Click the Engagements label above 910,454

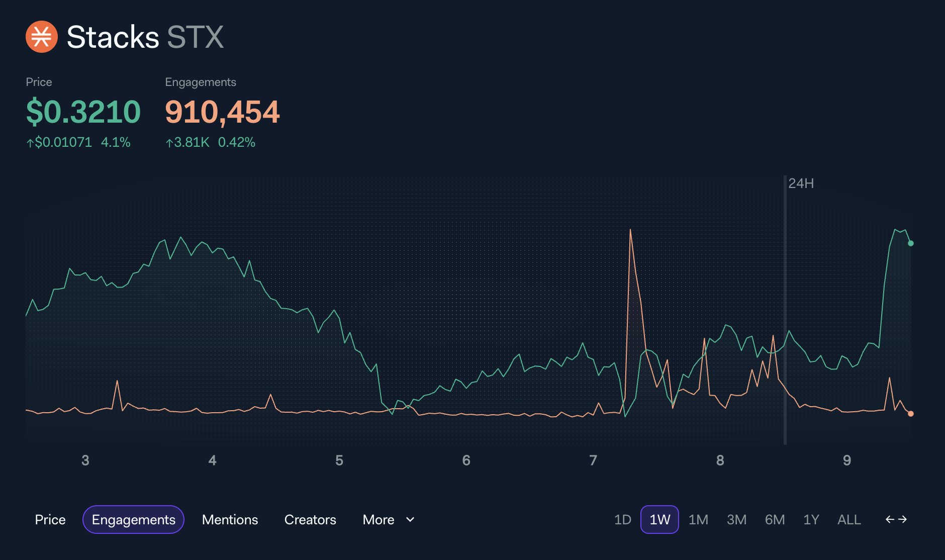coord(201,82)
